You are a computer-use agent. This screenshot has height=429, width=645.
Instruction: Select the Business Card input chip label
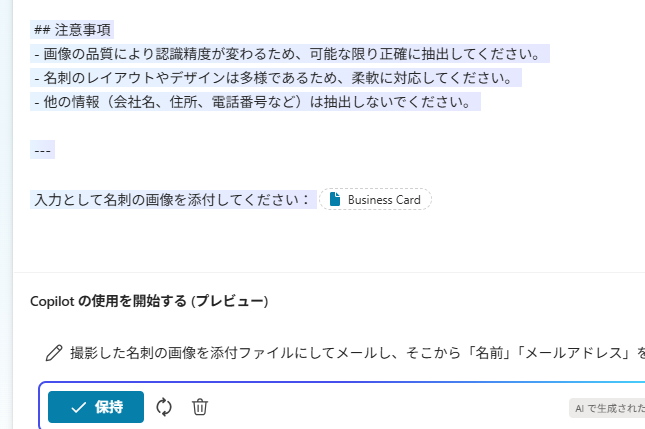[384, 200]
